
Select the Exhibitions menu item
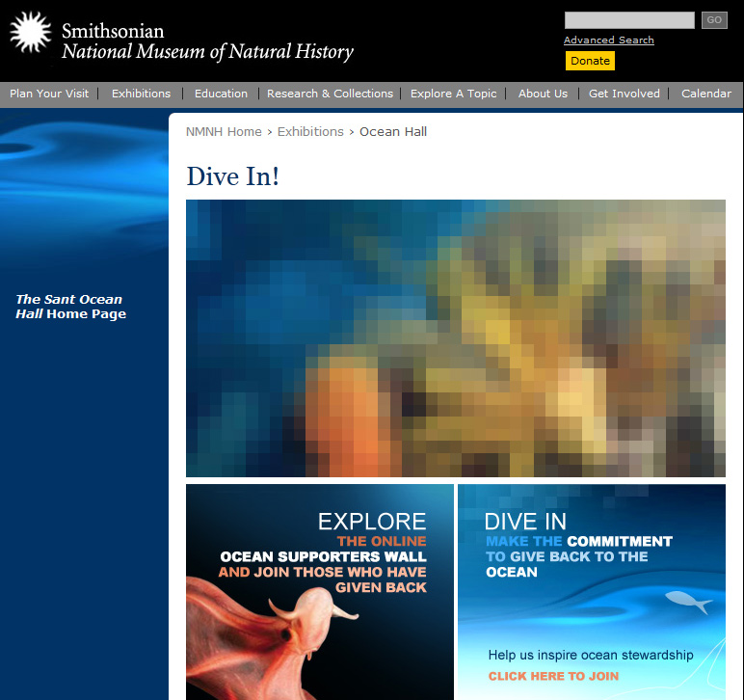point(141,94)
